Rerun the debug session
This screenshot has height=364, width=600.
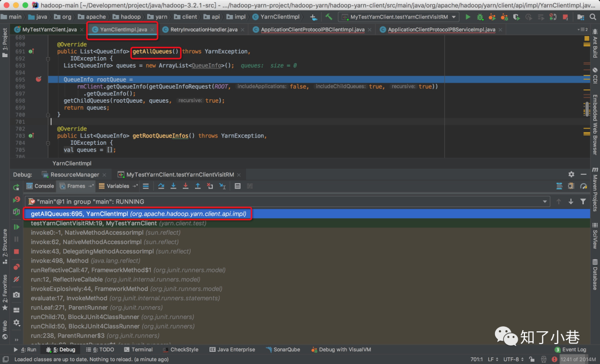click(16, 187)
